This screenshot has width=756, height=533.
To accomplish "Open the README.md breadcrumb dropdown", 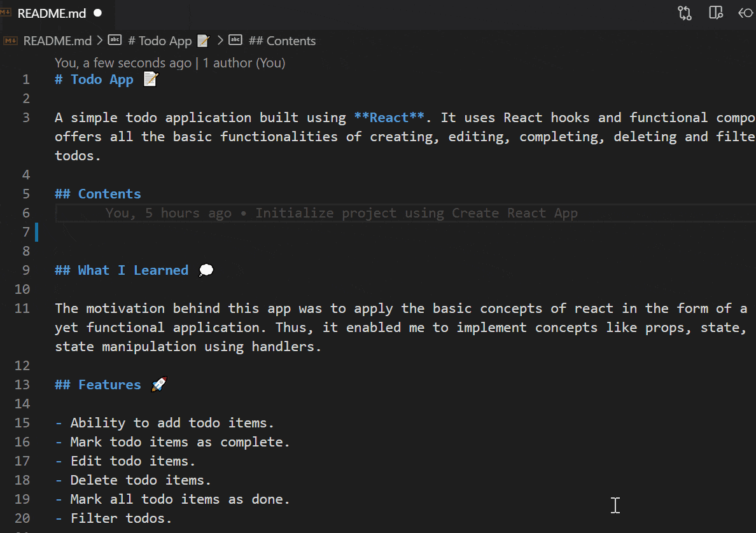I will point(57,41).
